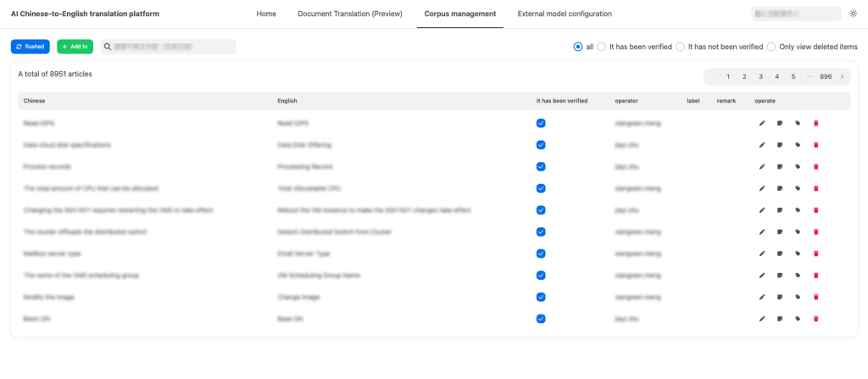Uncheck verified checkbox for Process records row

[x=541, y=167]
